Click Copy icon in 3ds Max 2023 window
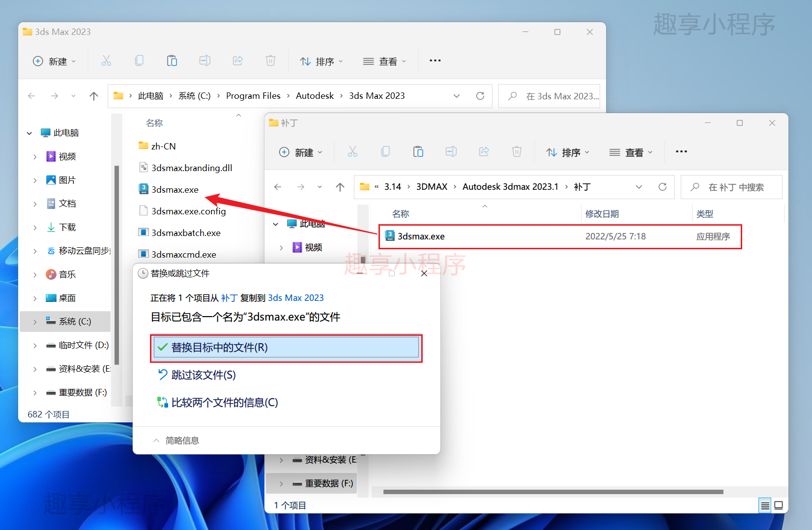This screenshot has height=530, width=812. click(139, 61)
